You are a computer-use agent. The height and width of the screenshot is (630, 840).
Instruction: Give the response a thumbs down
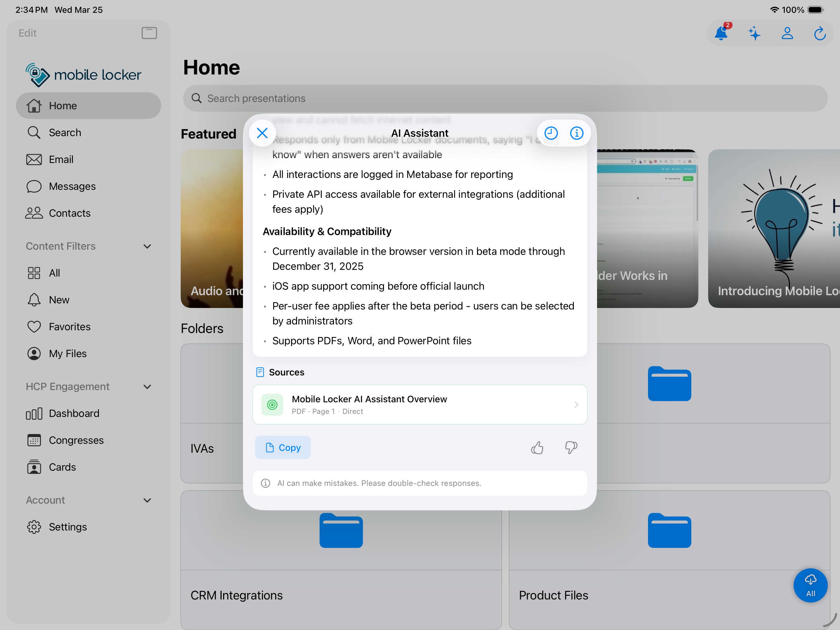click(x=571, y=448)
